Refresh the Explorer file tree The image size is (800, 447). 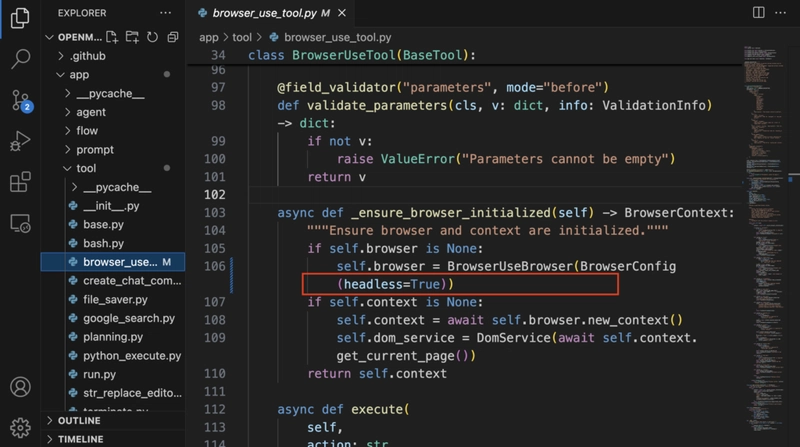[x=153, y=37]
